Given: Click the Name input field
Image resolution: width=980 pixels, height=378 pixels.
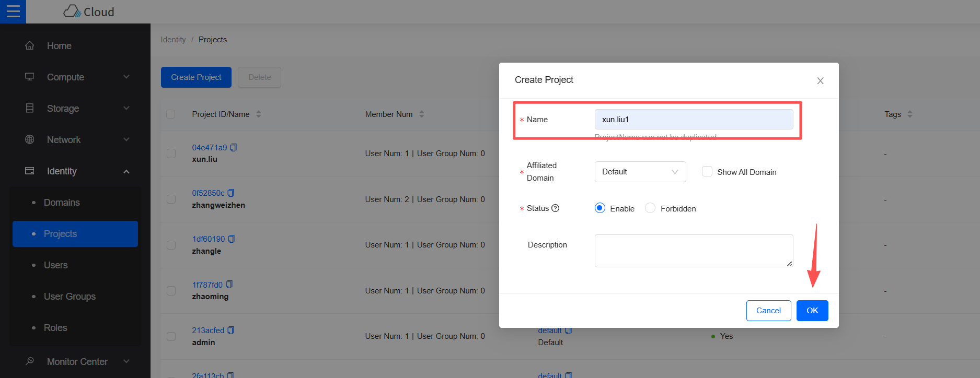Looking at the screenshot, I should (694, 120).
